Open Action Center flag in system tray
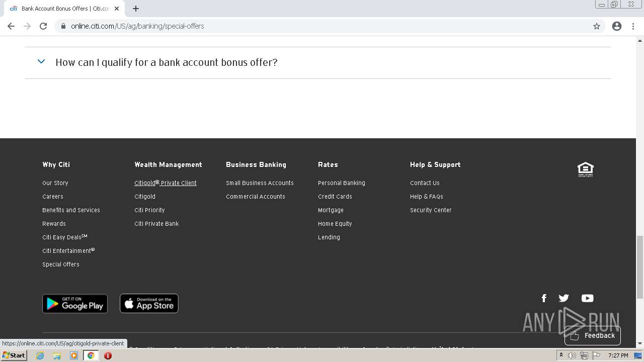Screen dimensions: 644x362 596,355
